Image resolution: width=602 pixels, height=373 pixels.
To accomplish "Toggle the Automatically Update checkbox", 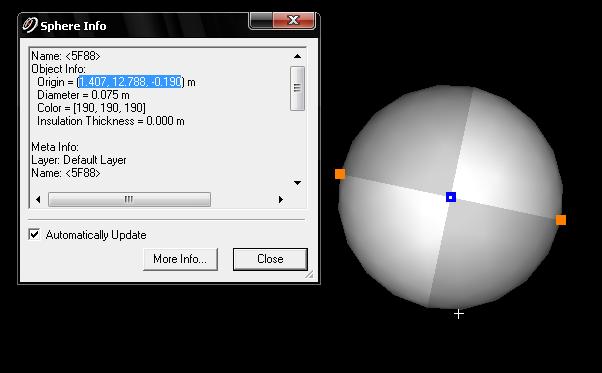I will pyautogui.click(x=34, y=234).
